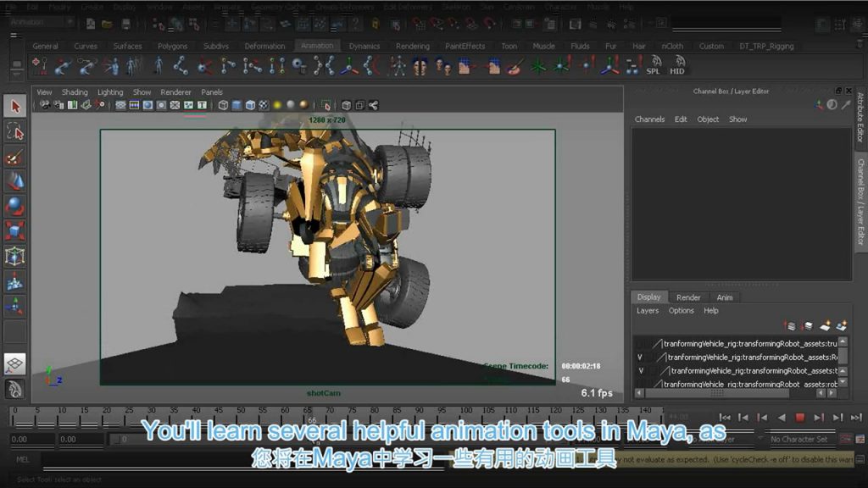Viewport: 868px width, 488px height.
Task: Toggle textured checker display
Action: click(x=264, y=105)
